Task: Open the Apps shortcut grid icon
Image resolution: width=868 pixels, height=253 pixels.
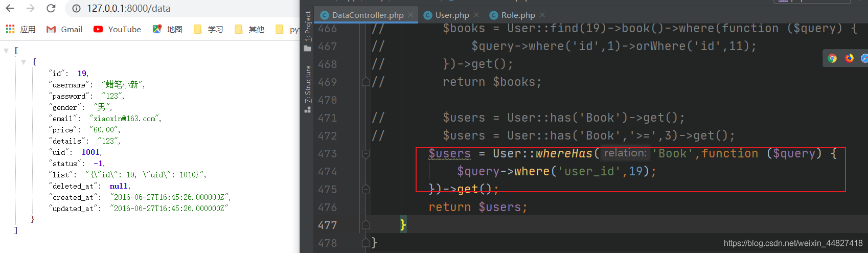Action: (x=10, y=29)
